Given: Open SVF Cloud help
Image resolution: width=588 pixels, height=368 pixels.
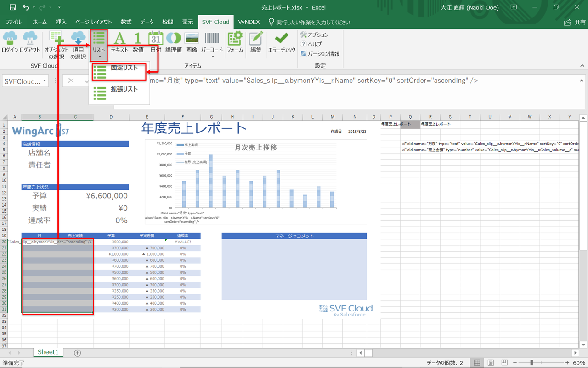Looking at the screenshot, I should click(311, 44).
